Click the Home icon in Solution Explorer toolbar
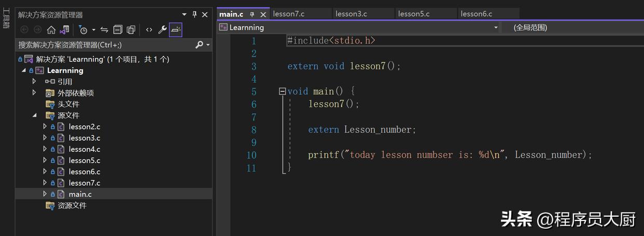 51,30
